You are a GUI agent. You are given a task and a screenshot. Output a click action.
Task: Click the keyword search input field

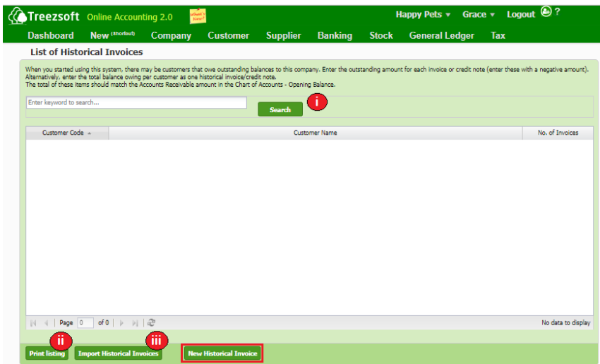pos(136,102)
